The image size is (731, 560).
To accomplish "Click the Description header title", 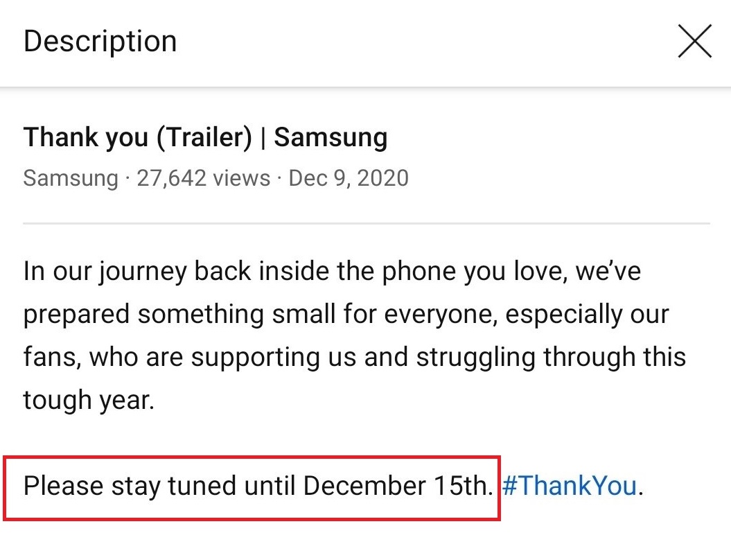I will point(100,41).
